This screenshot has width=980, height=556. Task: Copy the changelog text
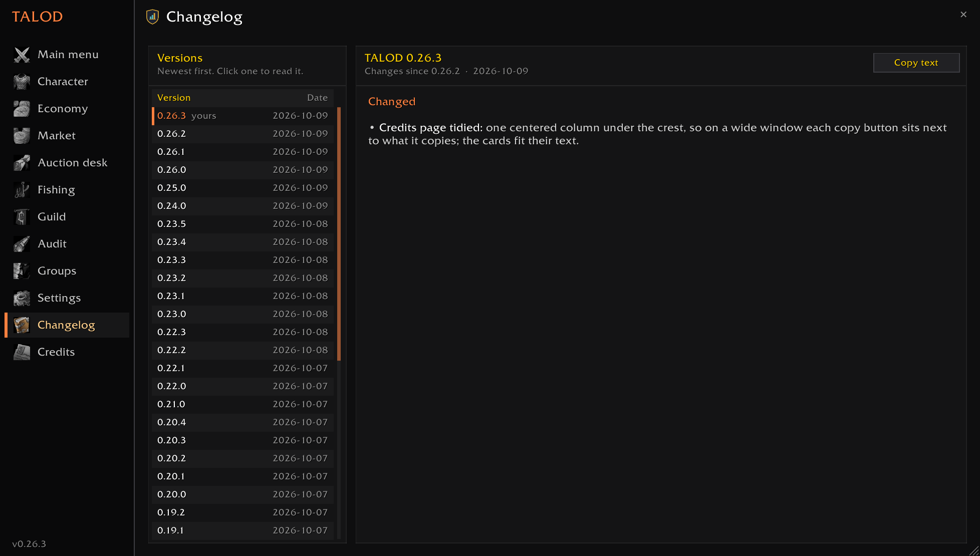tap(916, 63)
